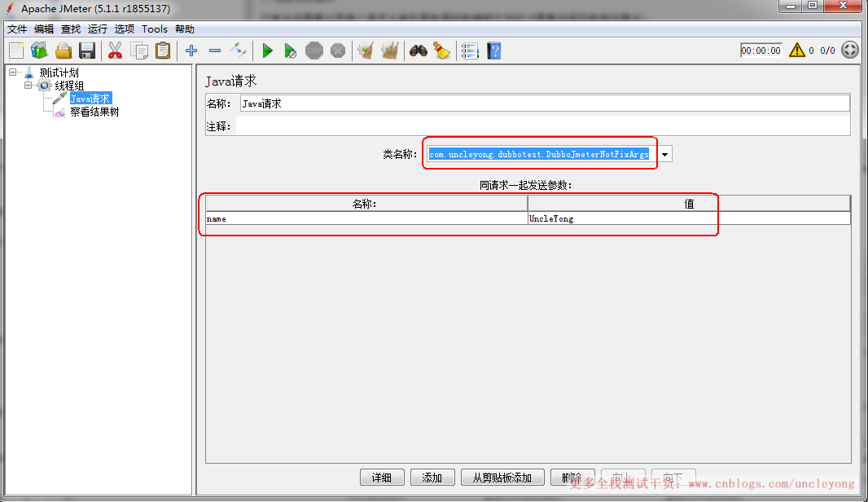Open the 运行 menu
Viewport: 868px width, 502px height.
[98, 29]
